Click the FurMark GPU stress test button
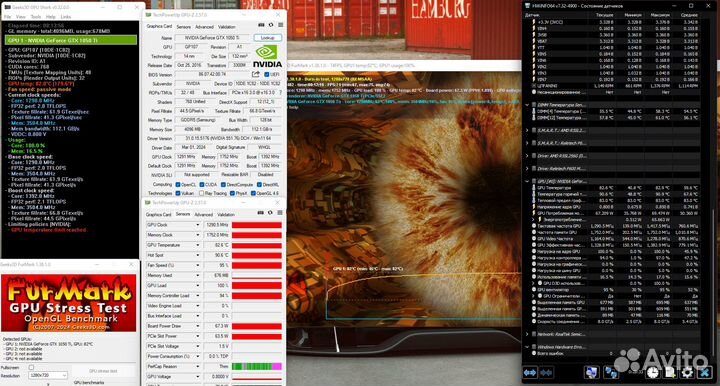 103,371
